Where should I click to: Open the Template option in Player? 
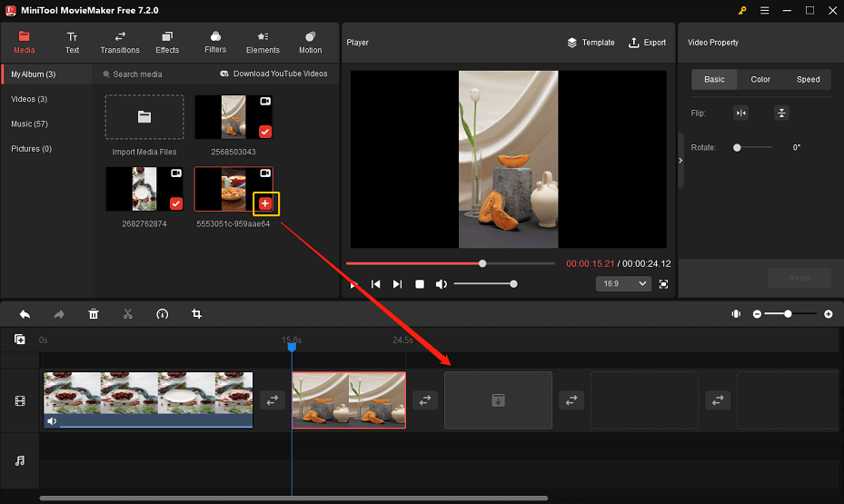(x=591, y=43)
